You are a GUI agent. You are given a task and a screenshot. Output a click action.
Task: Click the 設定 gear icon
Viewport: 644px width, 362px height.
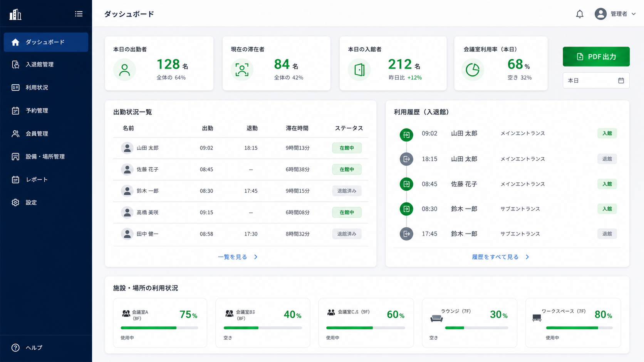point(15,202)
